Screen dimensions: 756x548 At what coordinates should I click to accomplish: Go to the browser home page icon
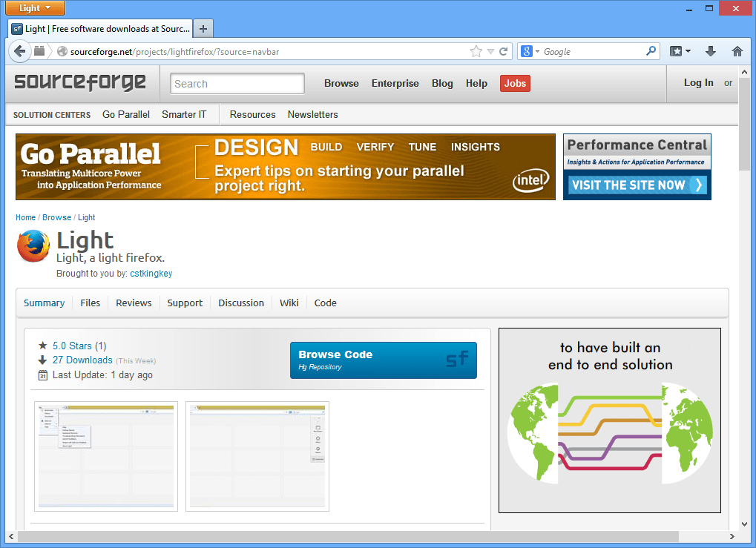(737, 51)
